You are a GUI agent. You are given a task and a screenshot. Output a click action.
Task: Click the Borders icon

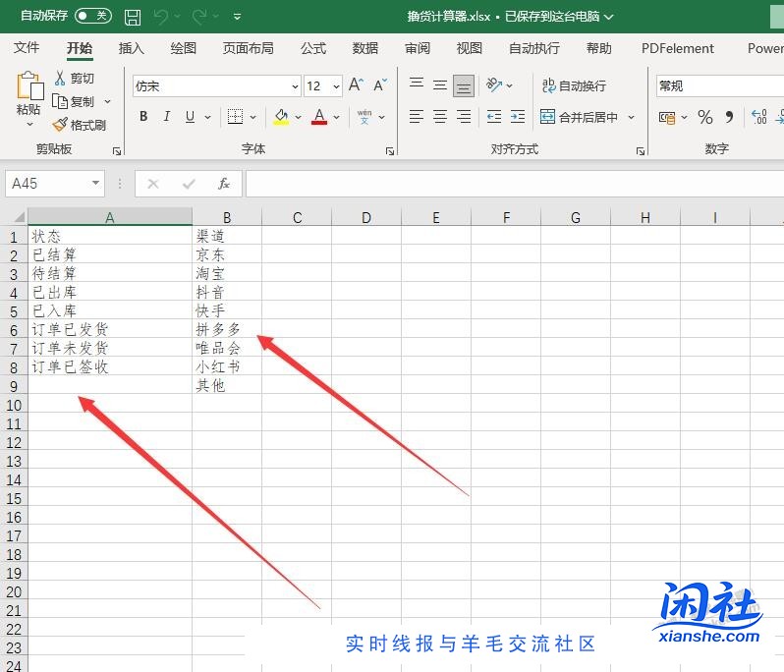pyautogui.click(x=235, y=117)
